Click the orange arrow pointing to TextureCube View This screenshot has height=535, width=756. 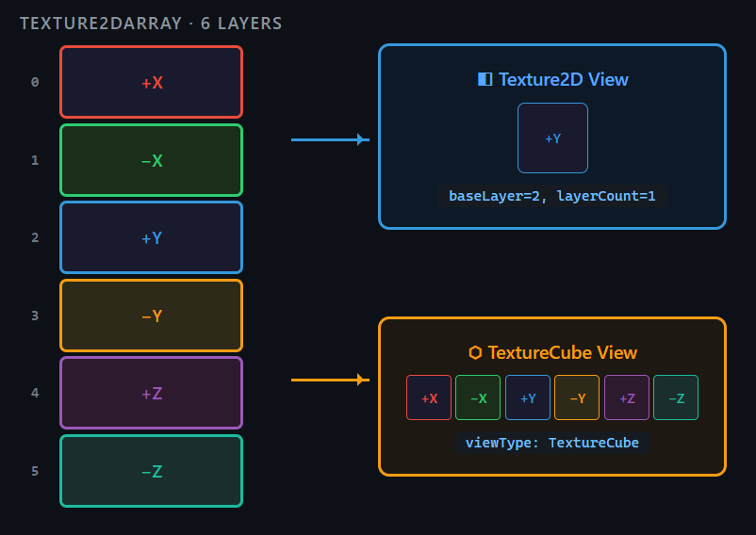(x=330, y=380)
